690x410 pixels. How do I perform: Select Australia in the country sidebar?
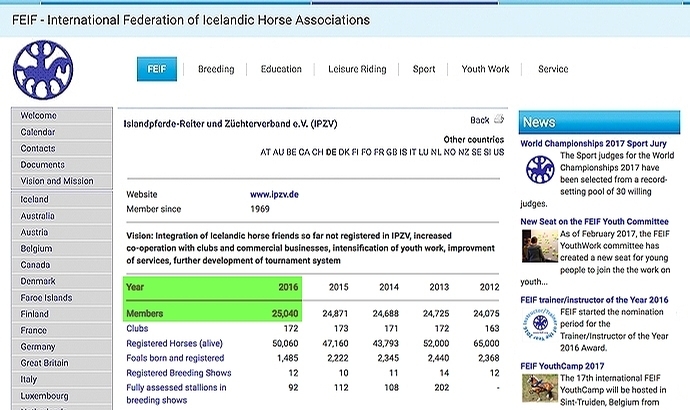(62, 216)
